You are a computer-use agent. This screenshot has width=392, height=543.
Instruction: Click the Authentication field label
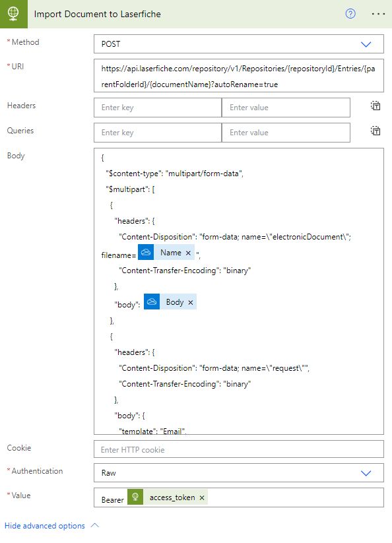click(37, 470)
